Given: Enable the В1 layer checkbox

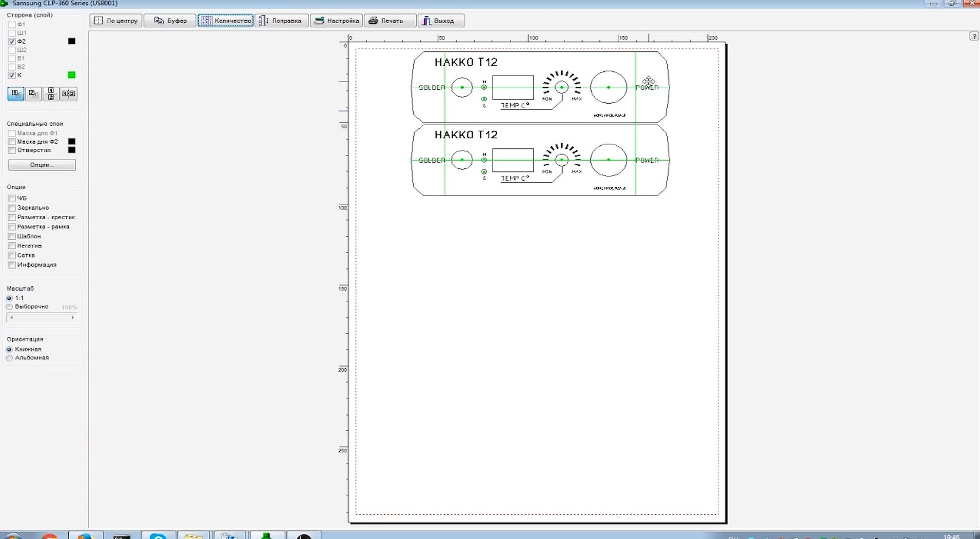Looking at the screenshot, I should point(12,58).
